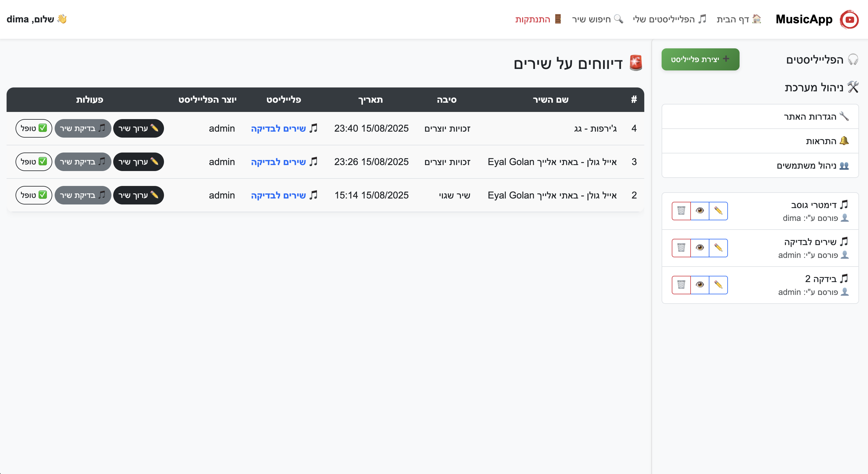
Task: Delete the שירים לבדיקה playlist via trash icon
Action: (681, 248)
